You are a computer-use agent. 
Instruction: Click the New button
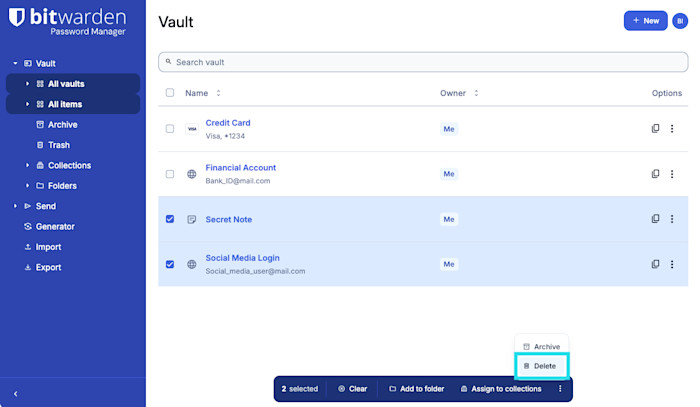646,21
